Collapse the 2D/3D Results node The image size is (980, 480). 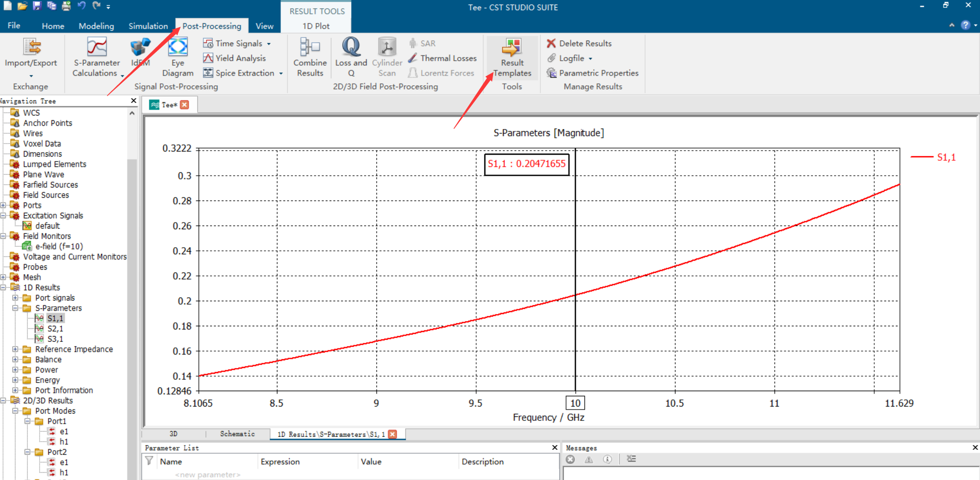(4, 401)
